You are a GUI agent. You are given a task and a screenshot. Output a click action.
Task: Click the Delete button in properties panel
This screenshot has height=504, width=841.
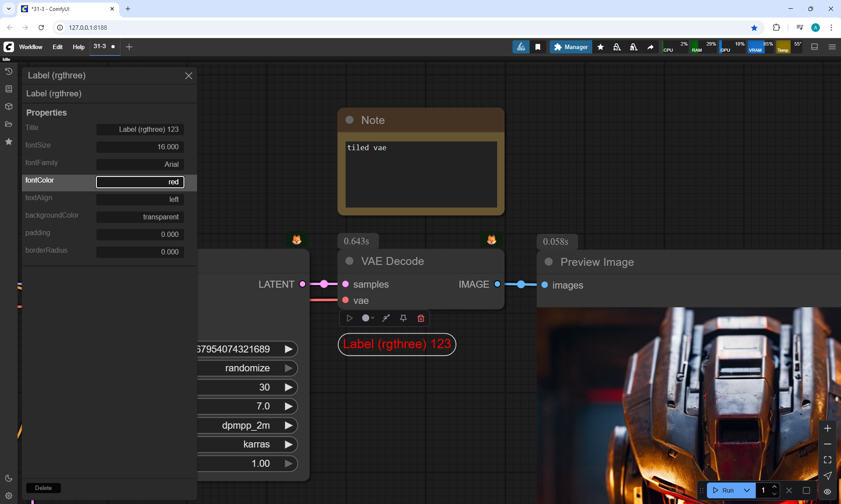click(43, 488)
